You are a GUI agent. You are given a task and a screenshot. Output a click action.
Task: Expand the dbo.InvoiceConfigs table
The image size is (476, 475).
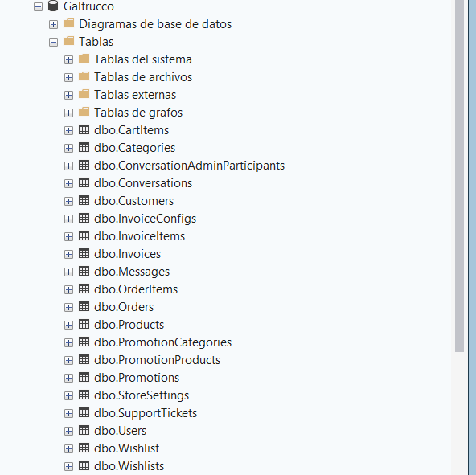68,219
